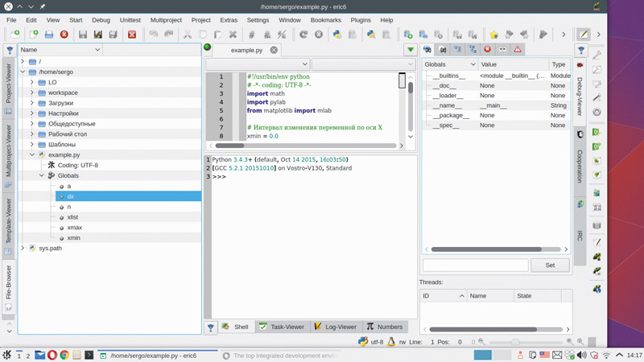Toggle the right sidebar filter icon

(x=581, y=50)
